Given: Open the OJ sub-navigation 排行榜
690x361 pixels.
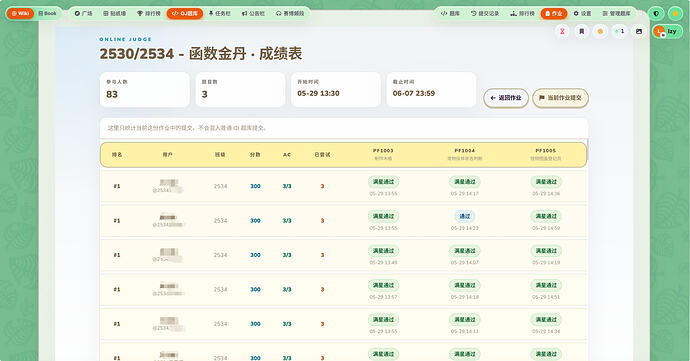Looking at the screenshot, I should 522,13.
